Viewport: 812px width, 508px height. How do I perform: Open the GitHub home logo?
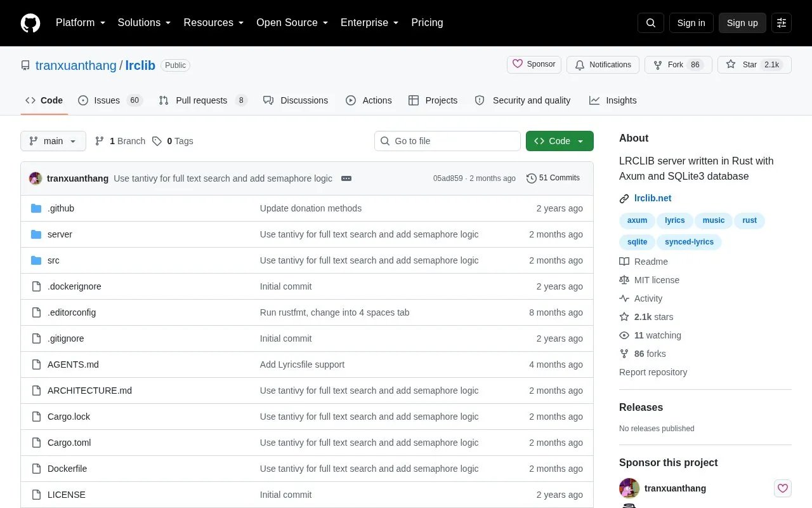pyautogui.click(x=30, y=23)
